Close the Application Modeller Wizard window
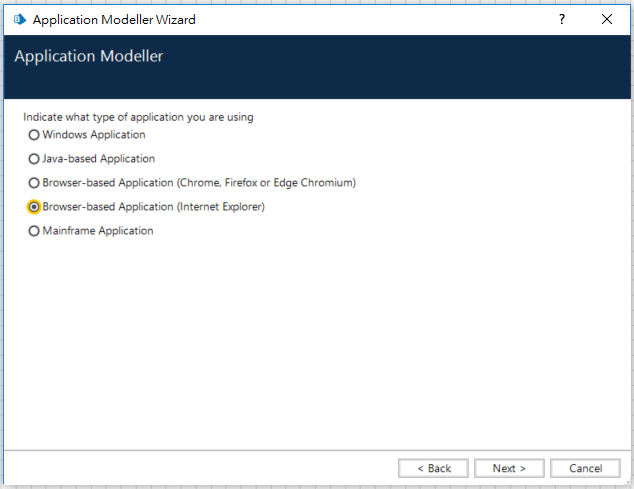 coord(607,19)
